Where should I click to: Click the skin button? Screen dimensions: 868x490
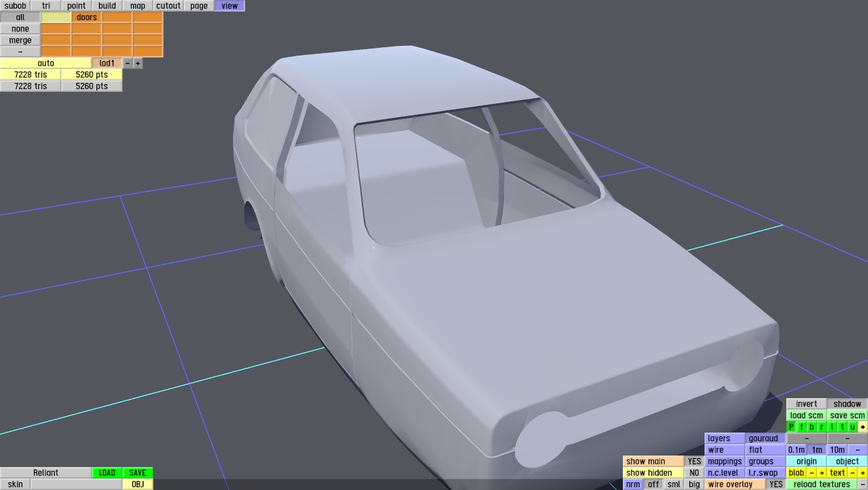[15, 484]
